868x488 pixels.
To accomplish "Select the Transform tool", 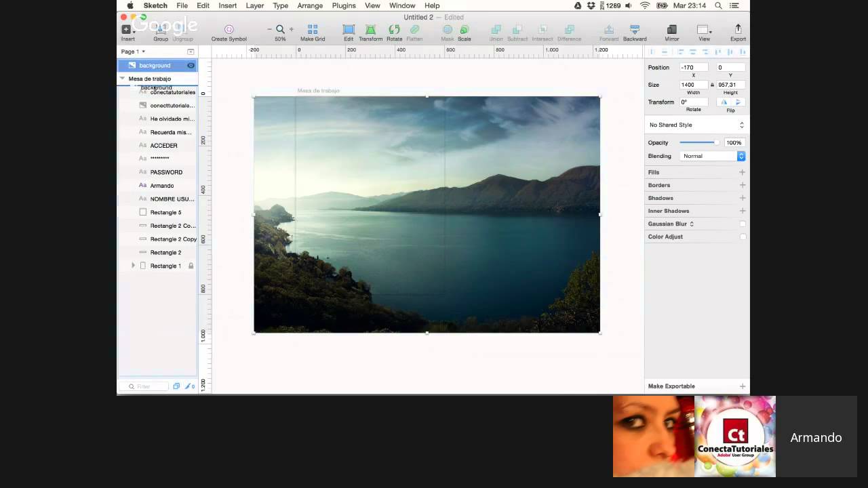I will (370, 29).
